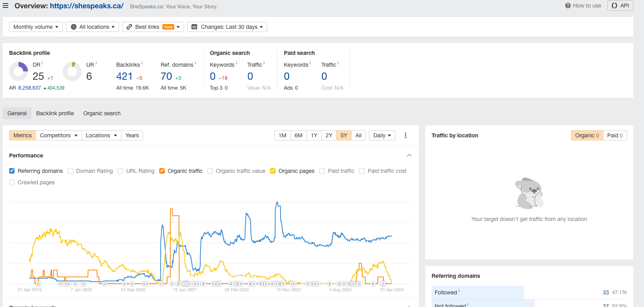Open the API button
Viewport: 644px width, 307px height.
(x=620, y=6)
